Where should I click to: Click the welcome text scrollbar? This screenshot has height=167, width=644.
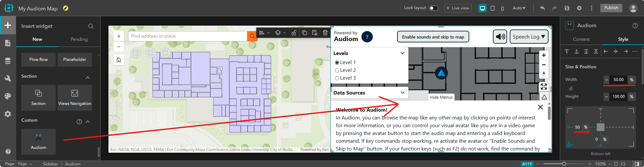pyautogui.click(x=549, y=113)
